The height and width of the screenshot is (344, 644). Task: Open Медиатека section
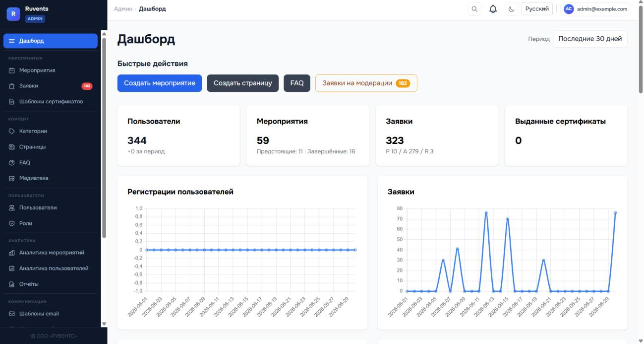pos(50,178)
